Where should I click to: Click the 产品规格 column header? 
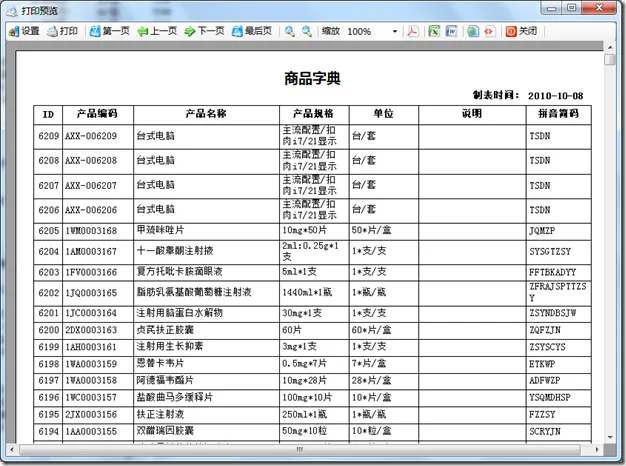tap(313, 114)
